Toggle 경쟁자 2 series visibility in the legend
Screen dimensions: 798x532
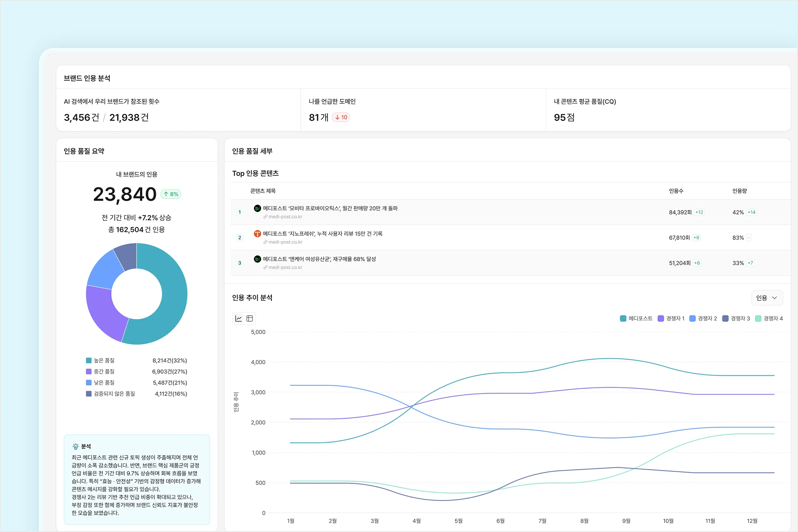pyautogui.click(x=703, y=318)
